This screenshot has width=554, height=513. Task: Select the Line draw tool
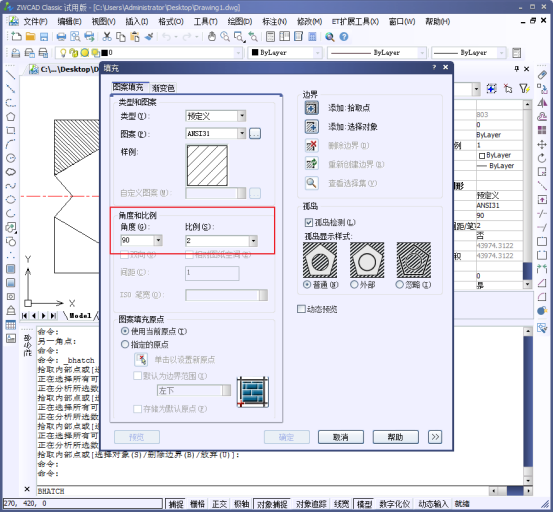point(11,75)
